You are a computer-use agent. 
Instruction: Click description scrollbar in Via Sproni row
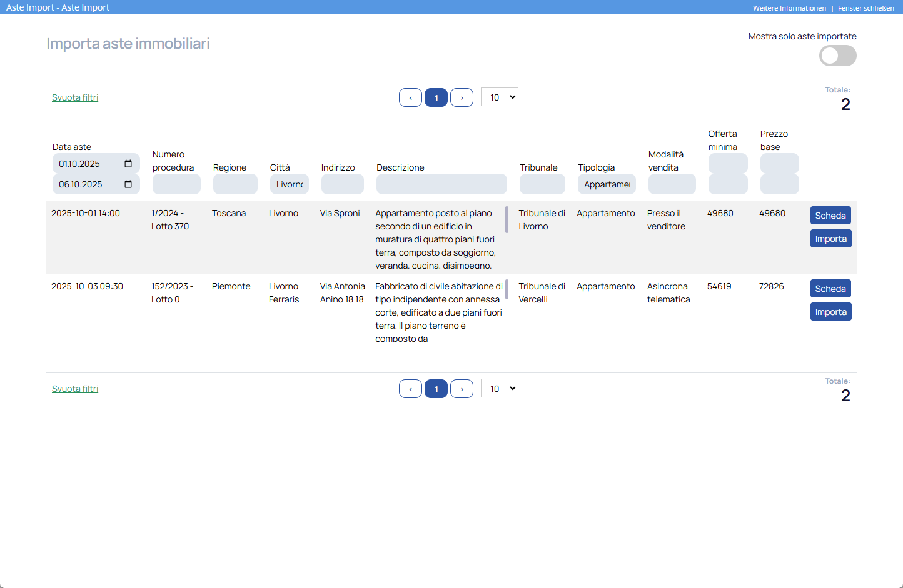click(x=507, y=219)
